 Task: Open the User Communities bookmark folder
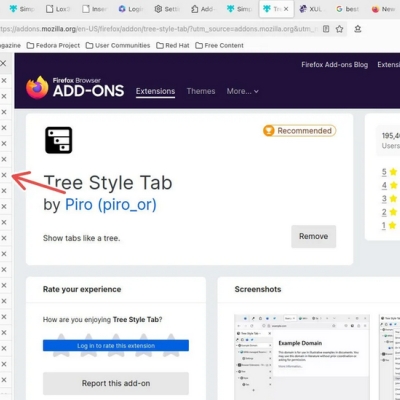118,45
